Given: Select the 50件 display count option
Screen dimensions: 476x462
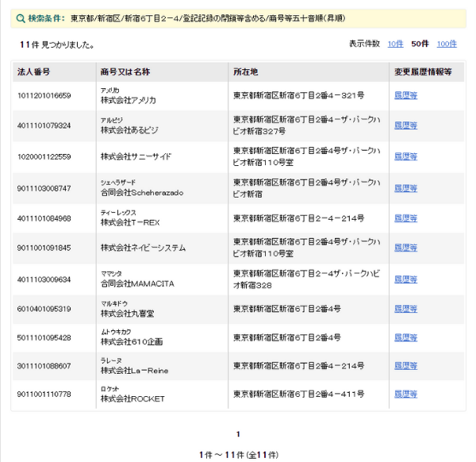Looking at the screenshot, I should (x=420, y=44).
